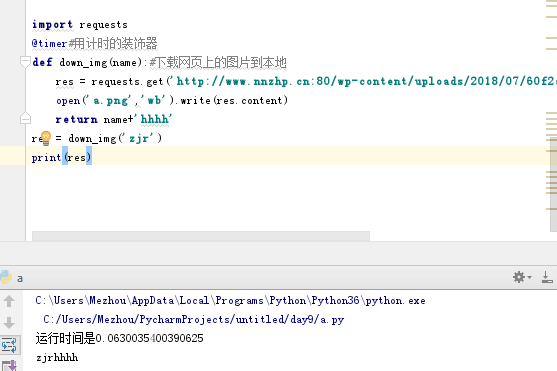Screen dimensions: 557x371
Task: Open the python.exe path link in console
Action: click(230, 301)
